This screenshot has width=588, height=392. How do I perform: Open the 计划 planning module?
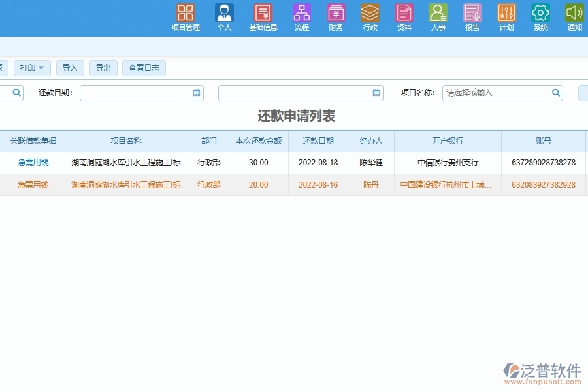506,18
